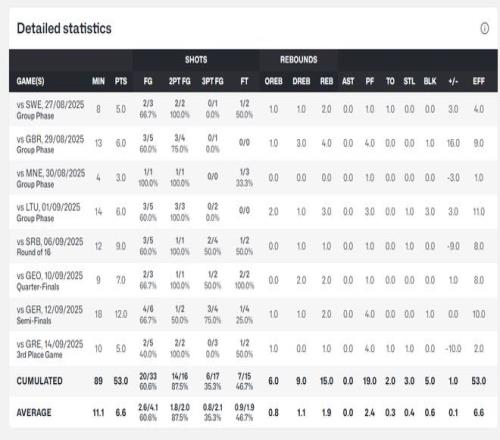
Task: Click the +/- column header
Action: tap(453, 81)
